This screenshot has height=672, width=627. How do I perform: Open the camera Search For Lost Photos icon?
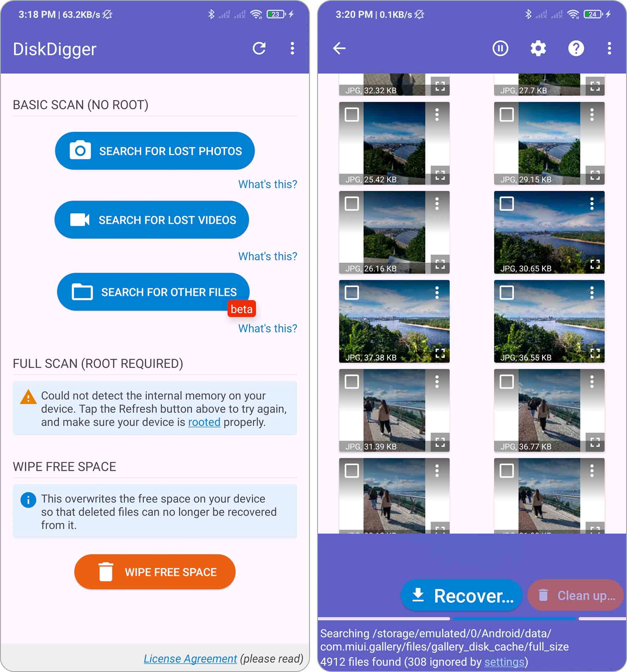pos(81,151)
